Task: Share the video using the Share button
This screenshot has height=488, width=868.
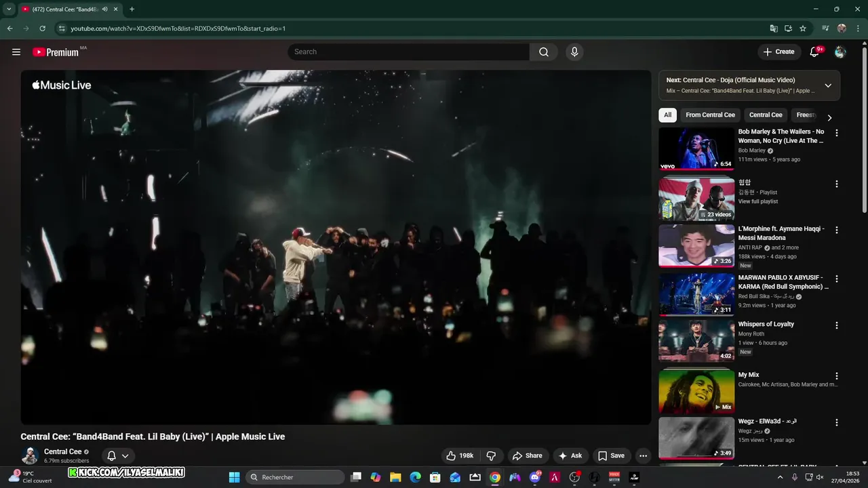Action: tap(527, 455)
